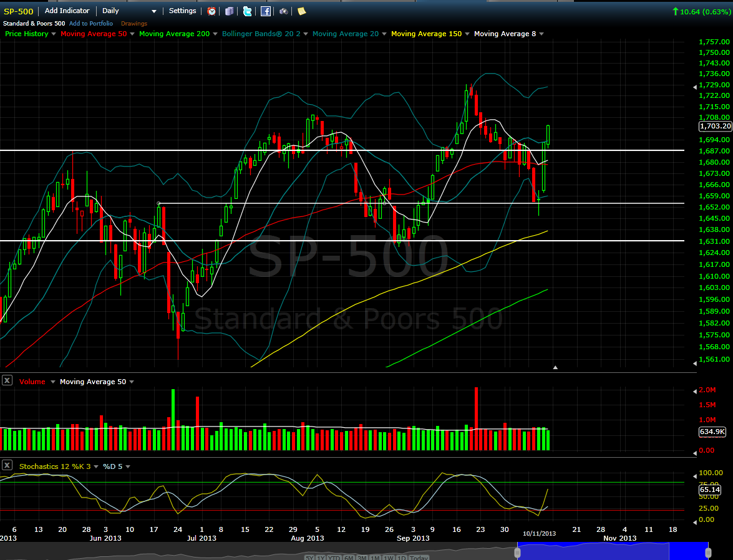Open the Settings menu
The width and height of the screenshot is (733, 560).
point(182,11)
